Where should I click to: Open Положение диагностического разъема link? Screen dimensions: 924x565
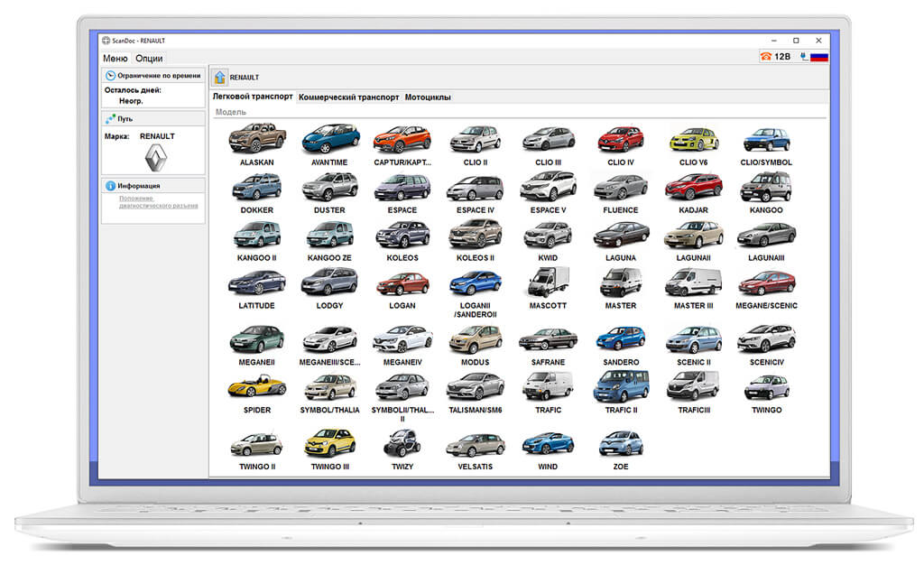point(158,202)
